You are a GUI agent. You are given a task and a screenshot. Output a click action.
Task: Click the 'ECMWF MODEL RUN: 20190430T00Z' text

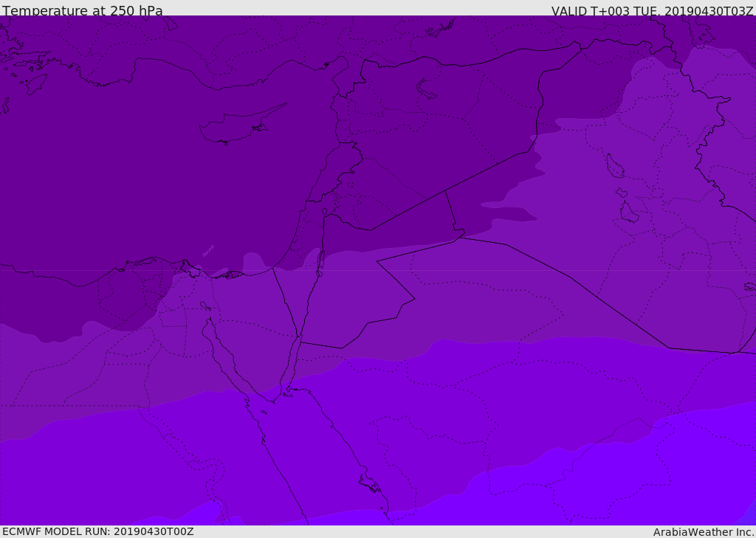coord(98,531)
